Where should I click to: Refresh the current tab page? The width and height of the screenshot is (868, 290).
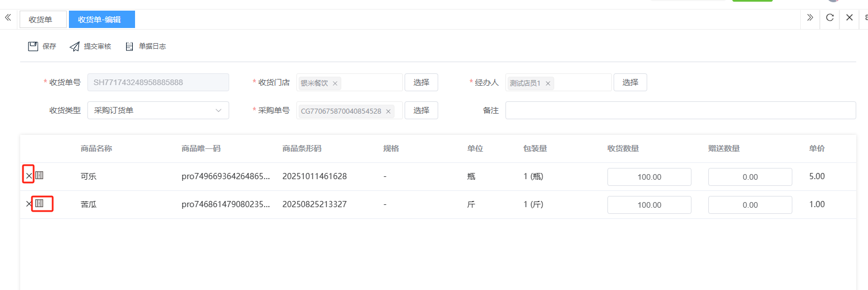pos(830,17)
